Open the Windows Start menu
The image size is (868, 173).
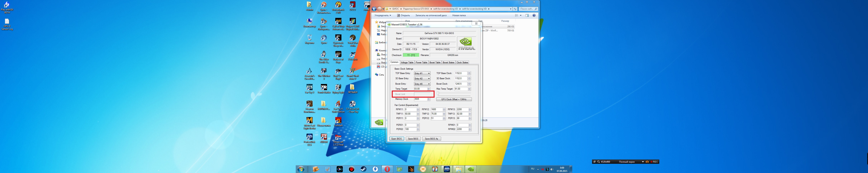(x=301, y=169)
